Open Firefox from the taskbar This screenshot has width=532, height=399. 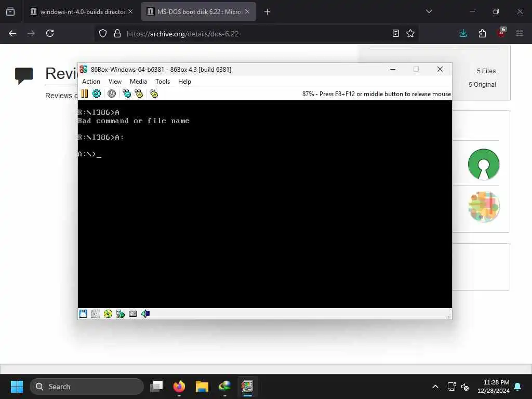(x=179, y=387)
